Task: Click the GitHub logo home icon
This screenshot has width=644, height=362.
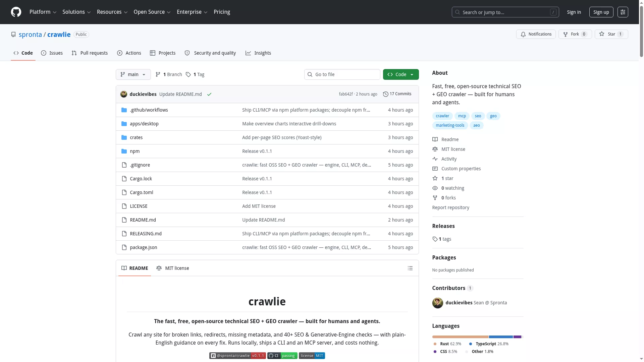Action: click(16, 12)
